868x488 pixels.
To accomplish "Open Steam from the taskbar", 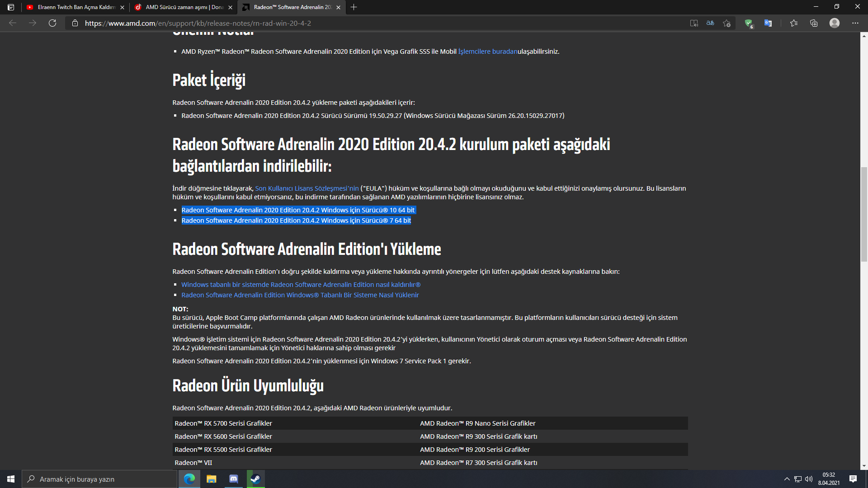I will coord(255,479).
